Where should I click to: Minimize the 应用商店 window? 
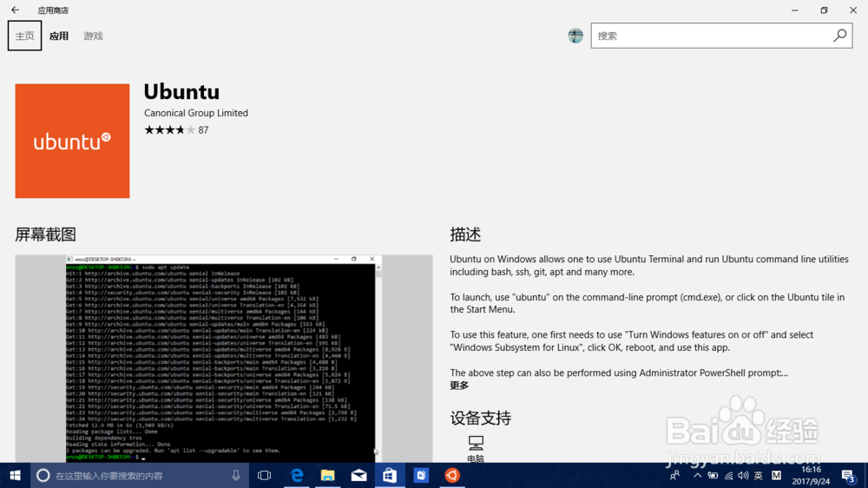(795, 10)
